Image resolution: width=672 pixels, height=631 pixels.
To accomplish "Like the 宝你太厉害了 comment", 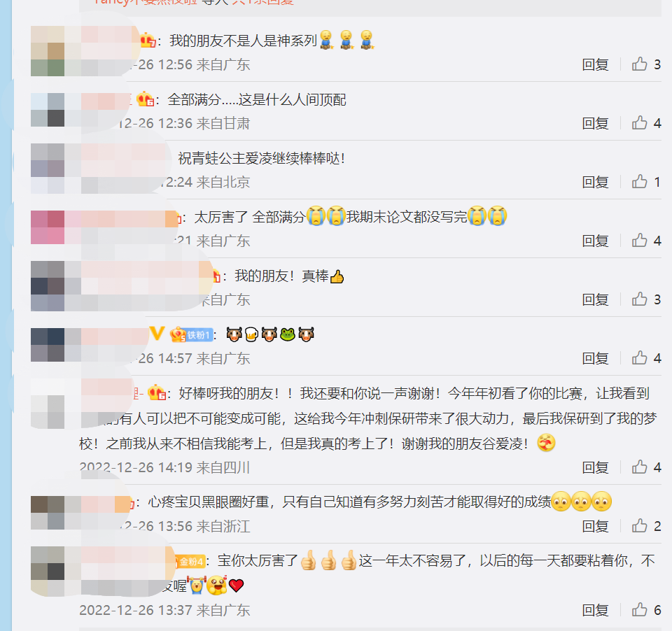I will coord(639,610).
